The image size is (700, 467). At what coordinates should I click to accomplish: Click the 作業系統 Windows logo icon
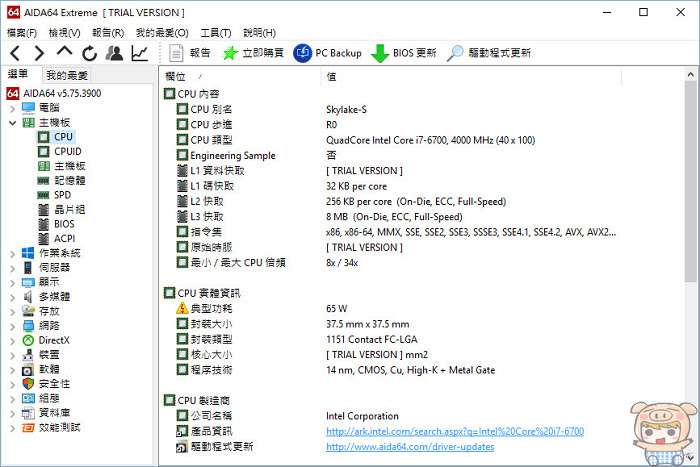28,253
